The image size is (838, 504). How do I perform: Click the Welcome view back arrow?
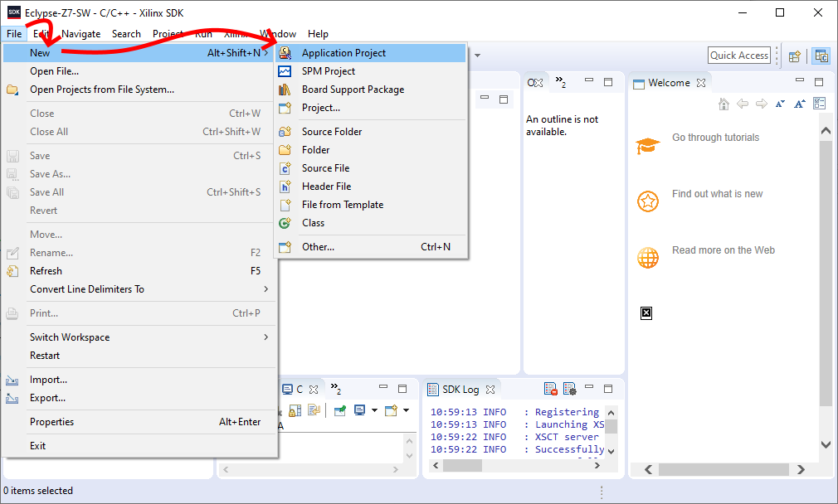[743, 104]
